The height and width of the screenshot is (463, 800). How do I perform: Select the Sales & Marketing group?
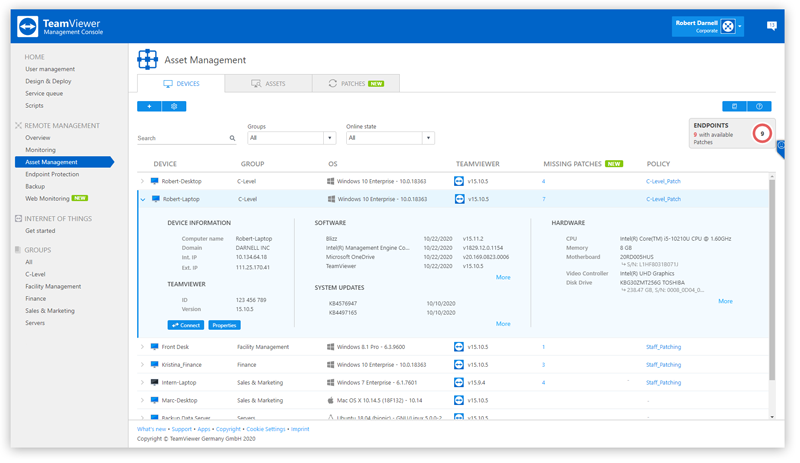pos(50,311)
